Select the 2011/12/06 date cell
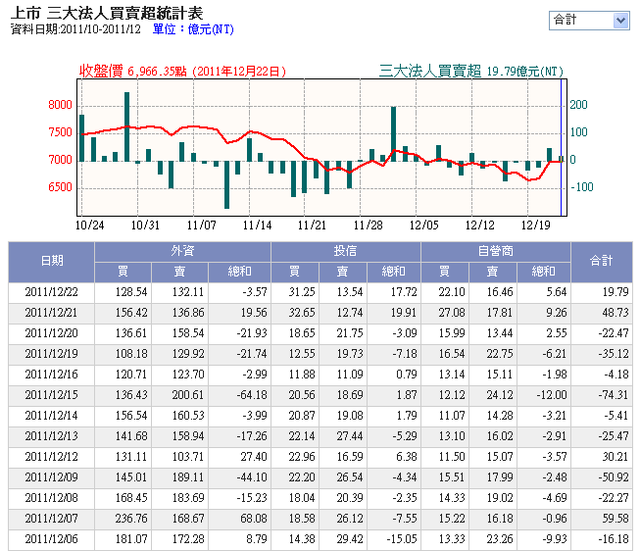The width and height of the screenshot is (640, 551). pyautogui.click(x=51, y=539)
